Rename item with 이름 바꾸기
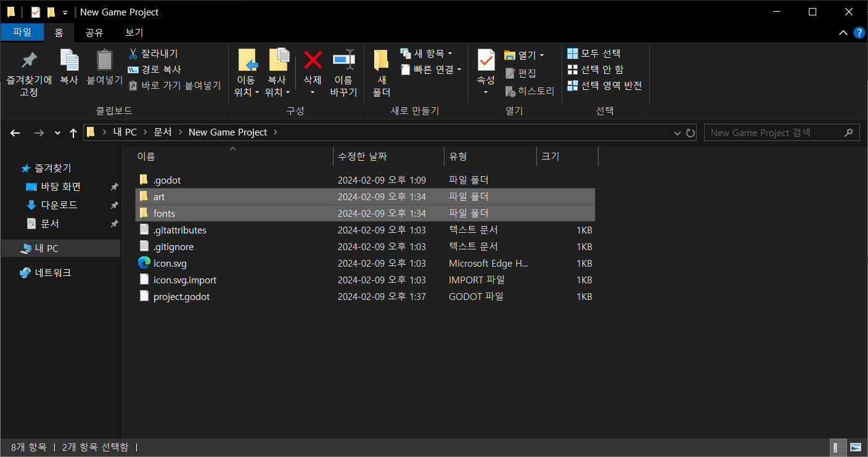This screenshot has width=868, height=457. tap(343, 73)
